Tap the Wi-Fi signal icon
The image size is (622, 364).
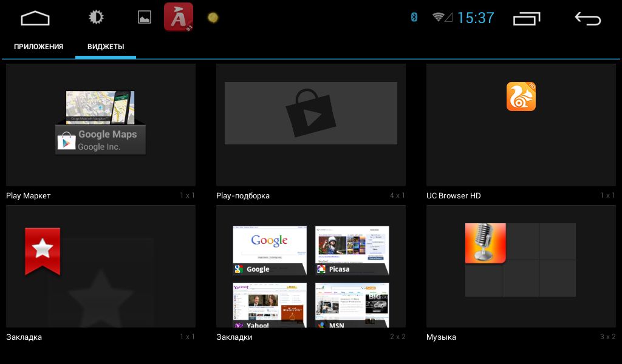coord(438,17)
